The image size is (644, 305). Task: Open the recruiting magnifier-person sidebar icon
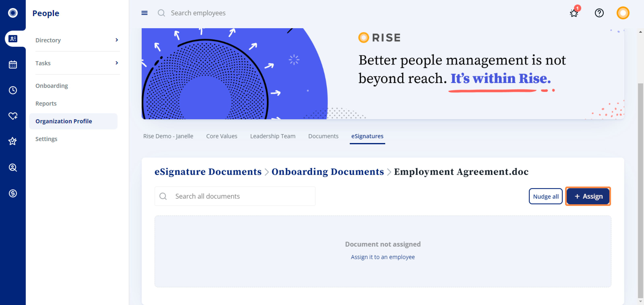[x=13, y=167]
